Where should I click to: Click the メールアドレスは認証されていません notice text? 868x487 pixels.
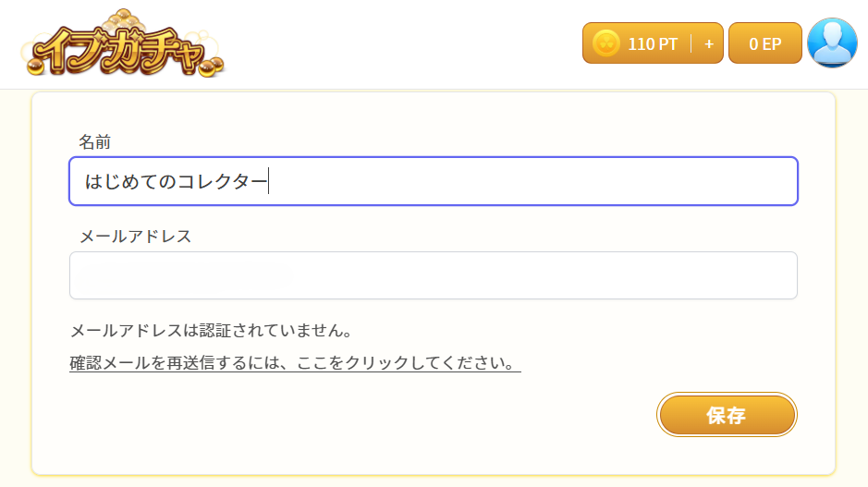[211, 330]
